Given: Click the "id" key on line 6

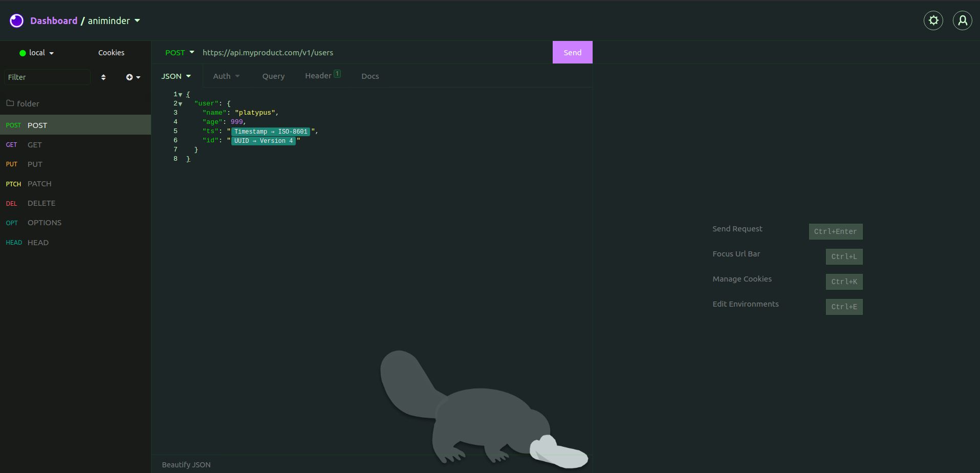Looking at the screenshot, I should point(210,140).
